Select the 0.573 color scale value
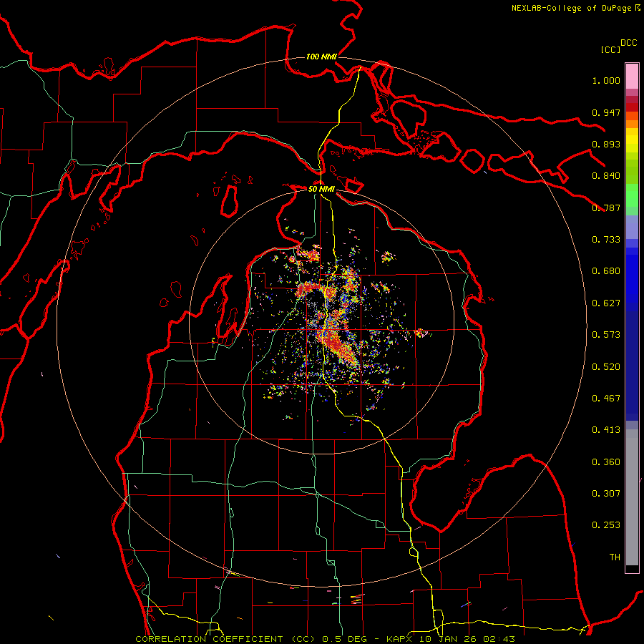644x644 pixels. point(606,335)
